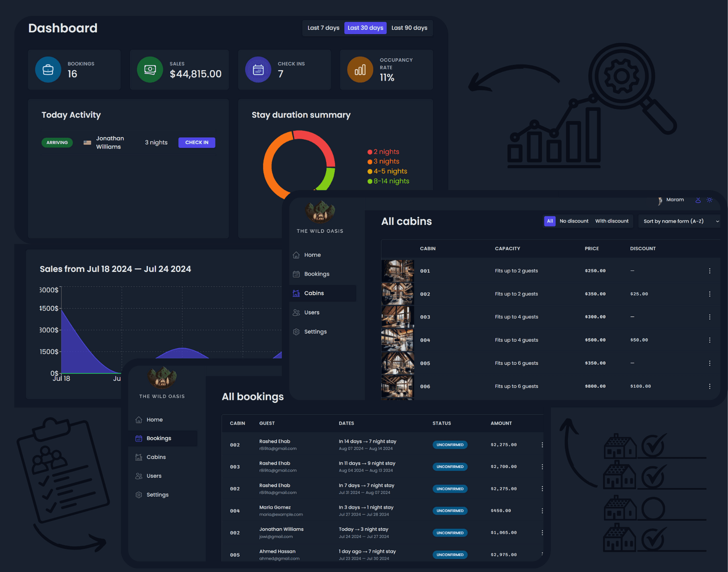Click the Sales value $44,815.00

[x=196, y=74]
